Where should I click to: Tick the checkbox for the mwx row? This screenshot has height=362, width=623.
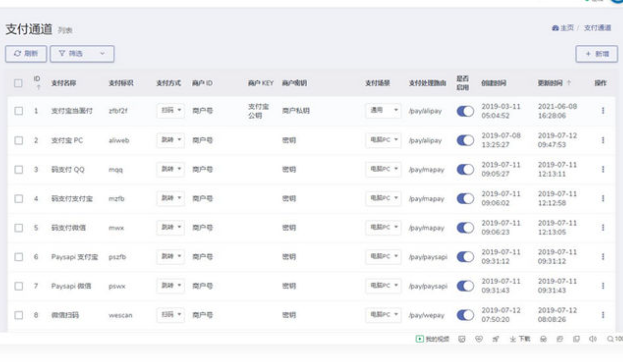19,228
